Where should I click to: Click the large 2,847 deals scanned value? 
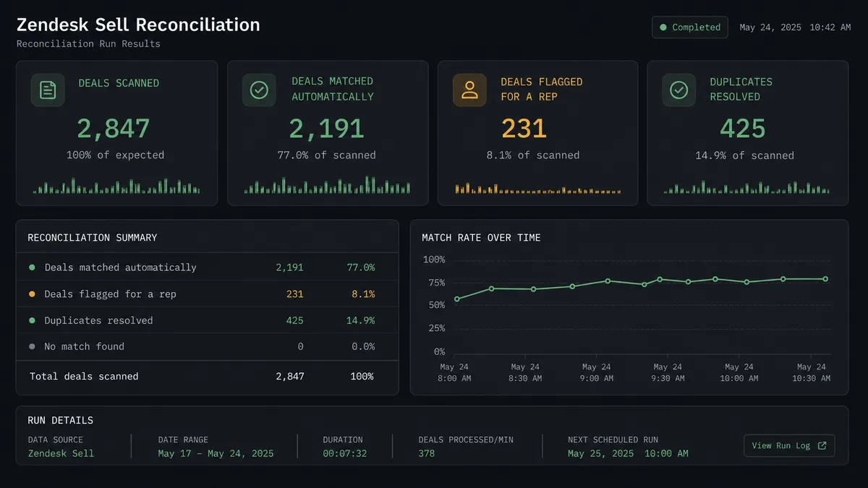tap(114, 129)
